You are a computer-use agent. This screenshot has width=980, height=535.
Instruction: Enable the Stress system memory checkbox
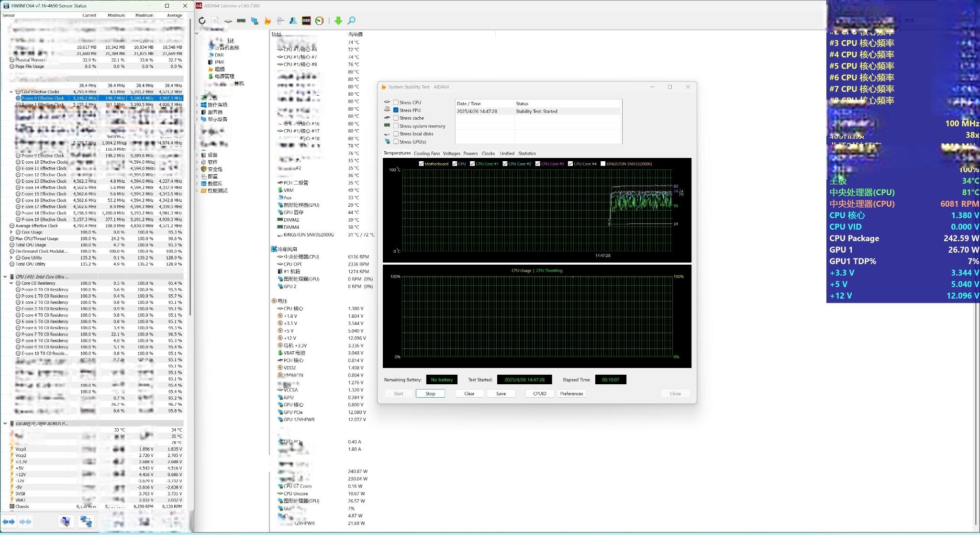point(396,126)
